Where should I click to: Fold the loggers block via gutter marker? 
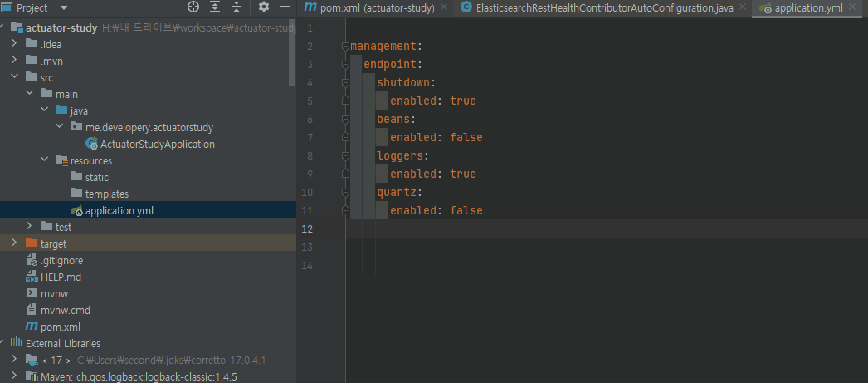tap(345, 155)
